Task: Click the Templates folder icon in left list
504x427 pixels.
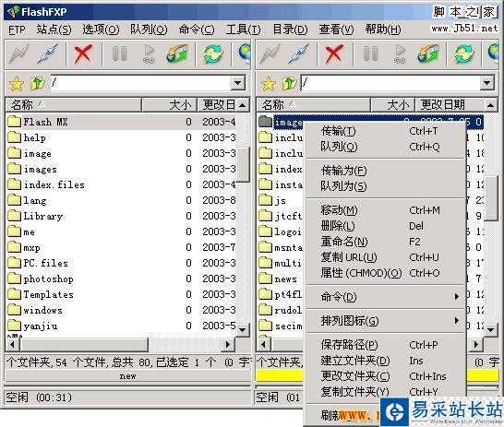Action: pos(14,294)
